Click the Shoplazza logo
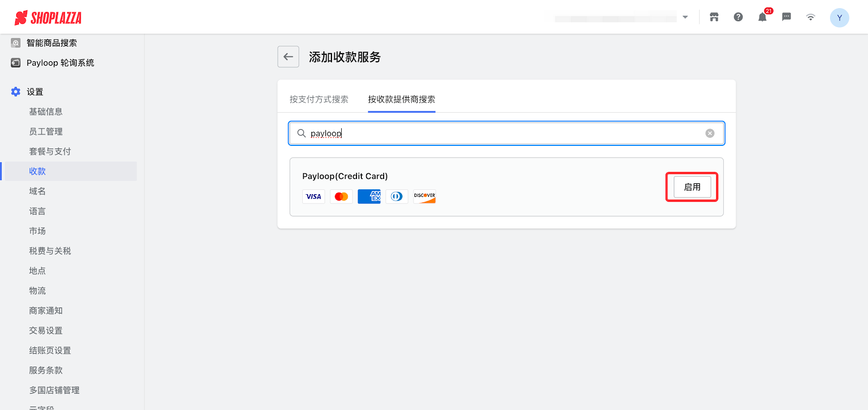This screenshot has height=410, width=868. pyautogui.click(x=48, y=18)
